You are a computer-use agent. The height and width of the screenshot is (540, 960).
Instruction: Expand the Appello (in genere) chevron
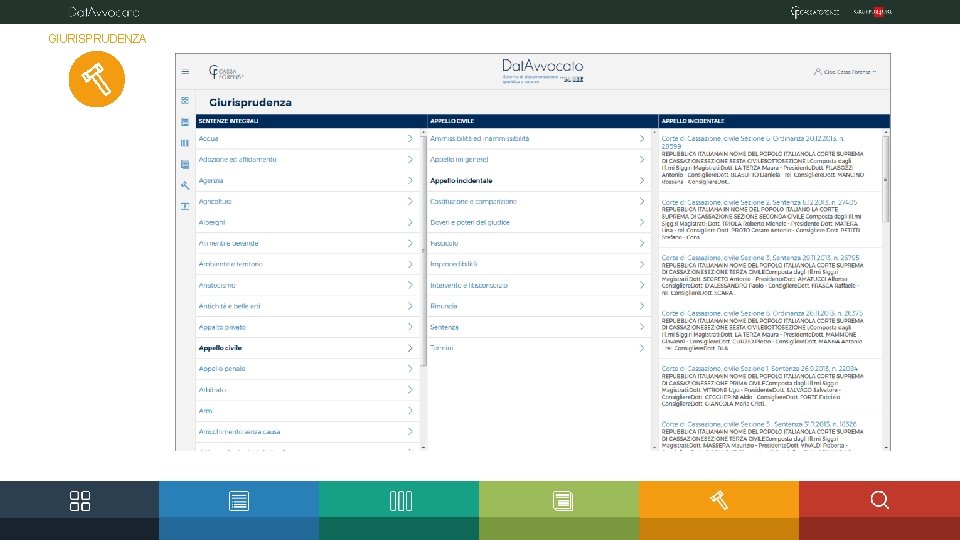(x=641, y=160)
